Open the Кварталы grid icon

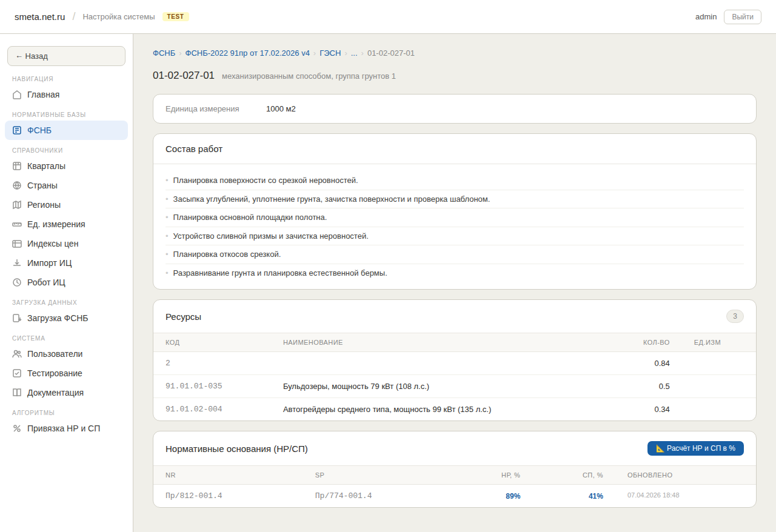[x=17, y=165]
